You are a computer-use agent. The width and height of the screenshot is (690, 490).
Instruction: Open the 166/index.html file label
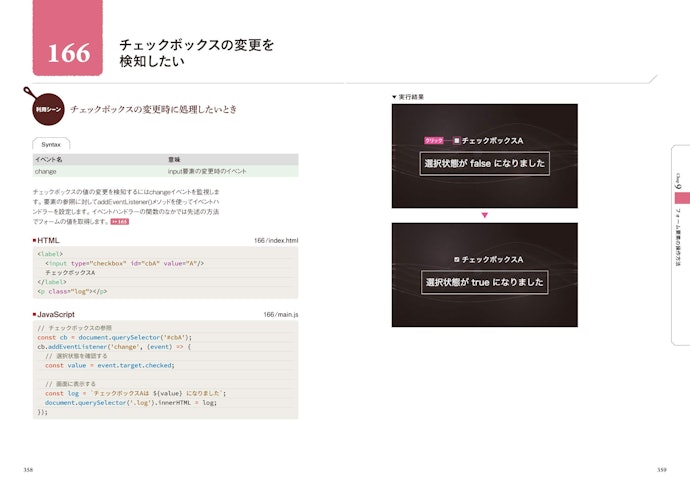276,241
